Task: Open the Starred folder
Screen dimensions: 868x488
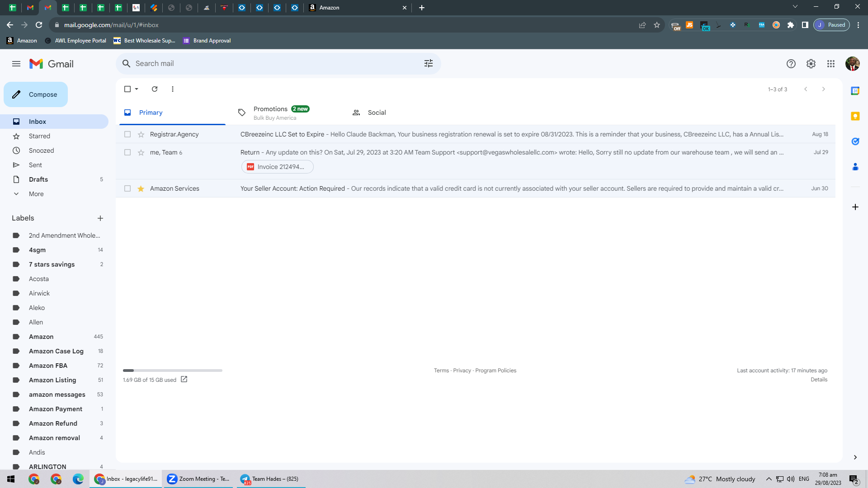Action: [x=54, y=136]
